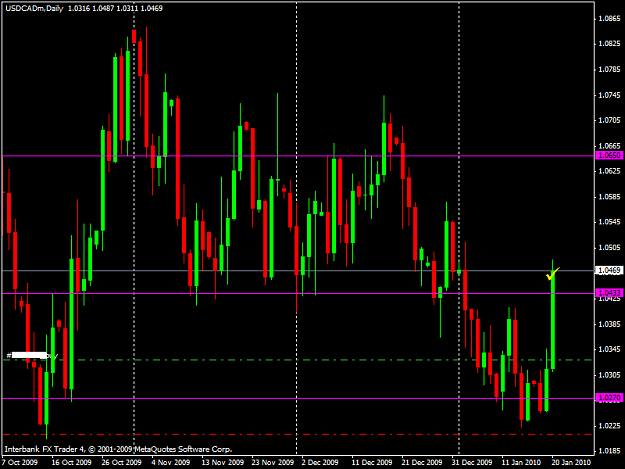Click the 4 Nov 2009 date label
The image size is (625, 469).
(x=171, y=462)
